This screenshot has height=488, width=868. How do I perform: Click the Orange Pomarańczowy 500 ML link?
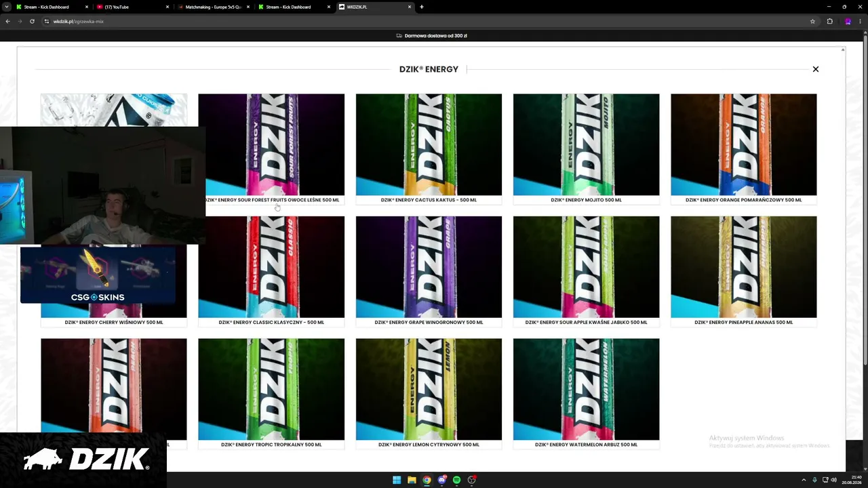[744, 200]
